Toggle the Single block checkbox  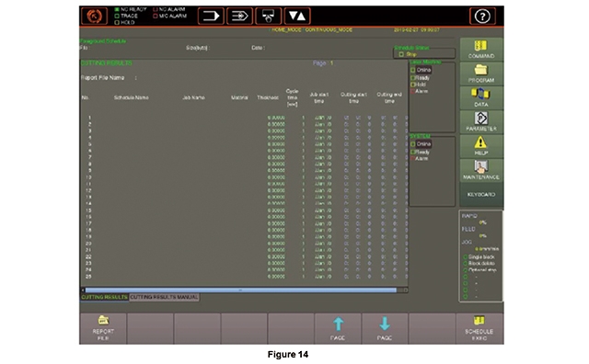click(x=466, y=257)
